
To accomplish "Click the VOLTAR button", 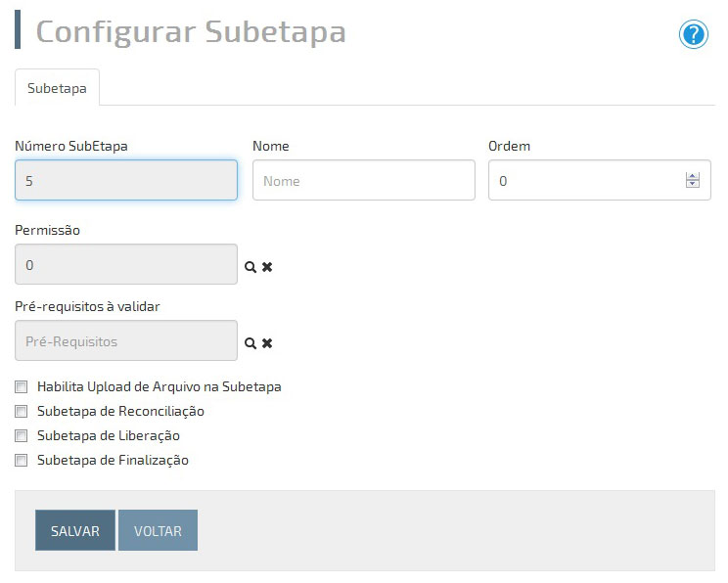I will [x=158, y=530].
